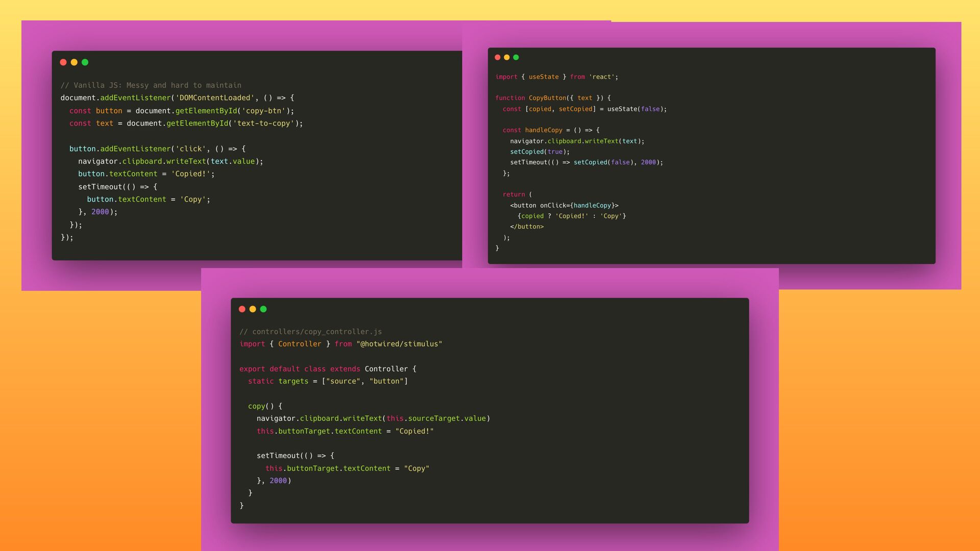Click the CopyButton function name

coord(547,98)
